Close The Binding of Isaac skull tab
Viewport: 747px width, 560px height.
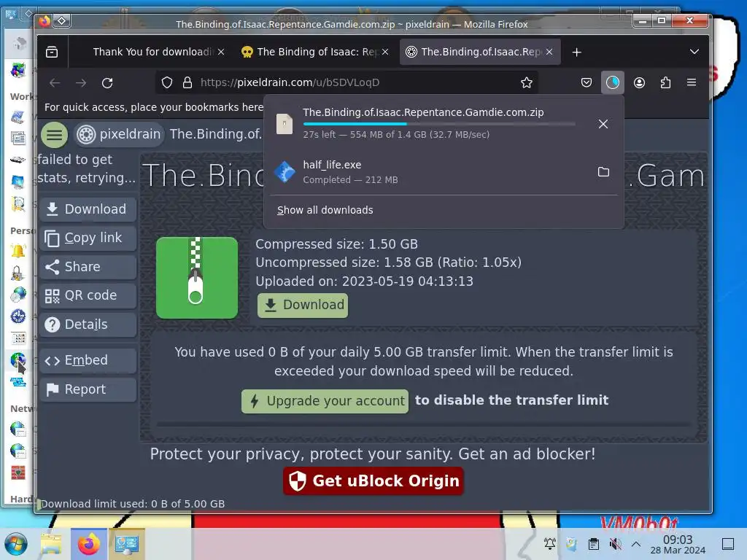coord(385,52)
